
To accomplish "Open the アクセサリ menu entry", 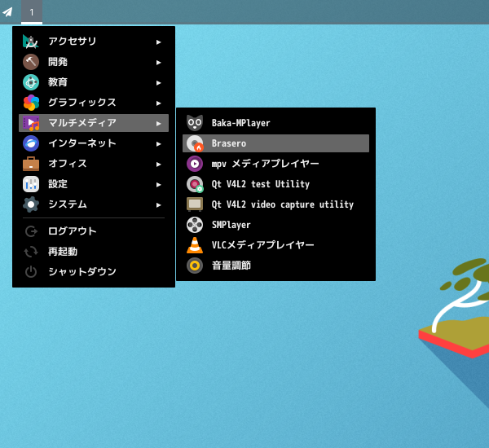I will click(x=94, y=42).
